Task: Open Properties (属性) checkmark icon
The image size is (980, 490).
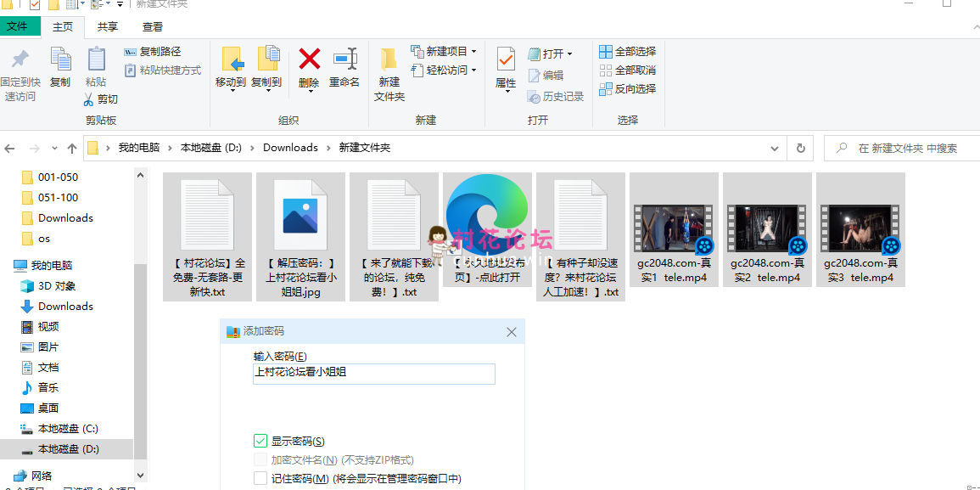Action: pyautogui.click(x=506, y=59)
